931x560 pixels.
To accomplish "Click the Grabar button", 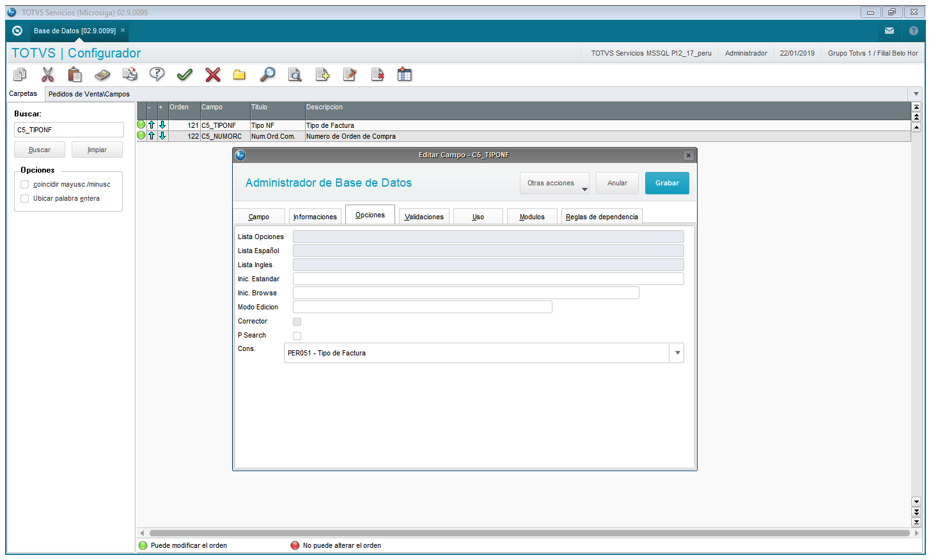I will pyautogui.click(x=667, y=183).
